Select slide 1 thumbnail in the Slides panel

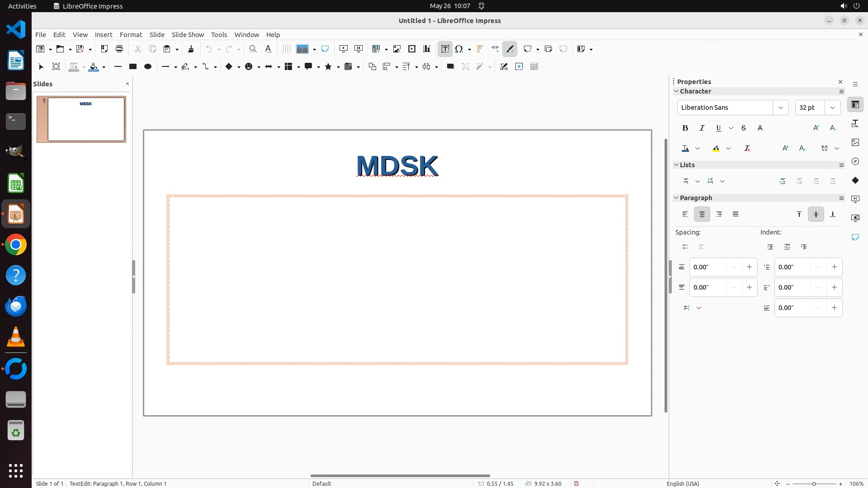pyautogui.click(x=86, y=119)
